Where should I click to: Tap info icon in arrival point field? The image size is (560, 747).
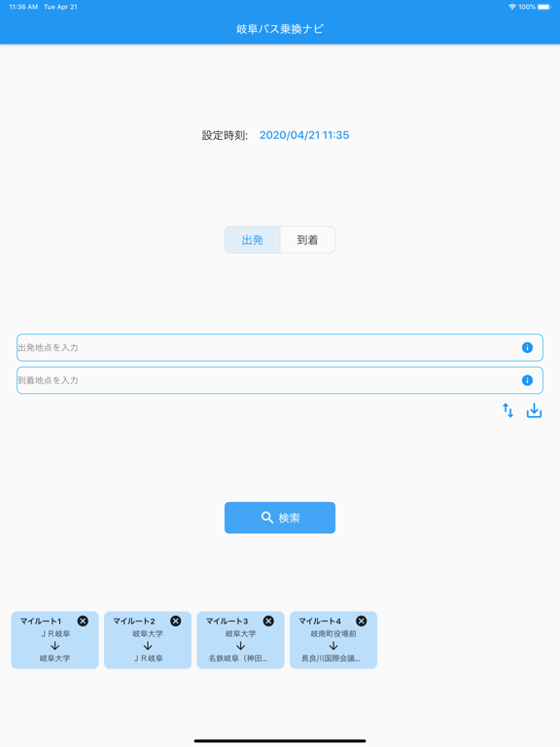coord(527,380)
